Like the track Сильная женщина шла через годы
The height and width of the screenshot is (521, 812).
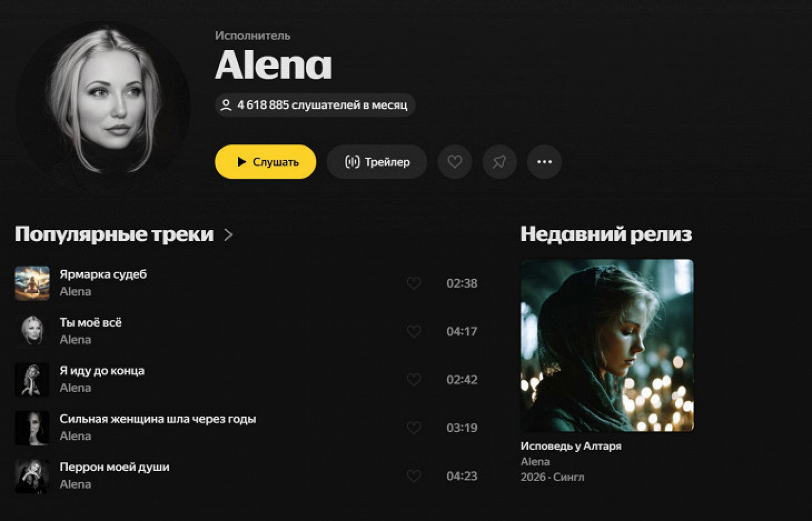[x=414, y=427]
